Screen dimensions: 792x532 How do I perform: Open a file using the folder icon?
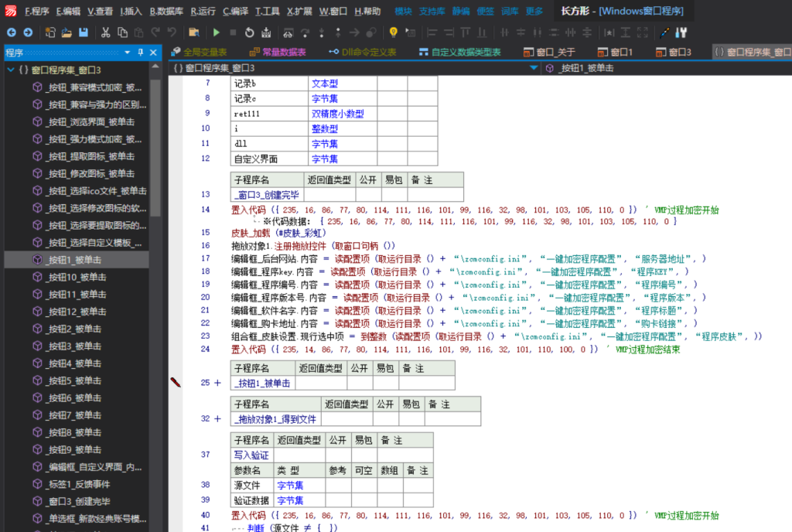click(x=67, y=32)
